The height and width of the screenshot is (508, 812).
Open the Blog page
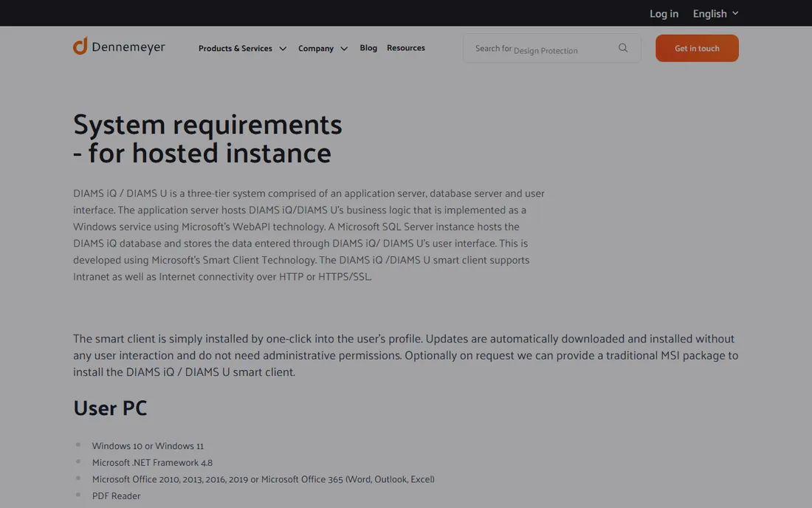click(x=368, y=48)
